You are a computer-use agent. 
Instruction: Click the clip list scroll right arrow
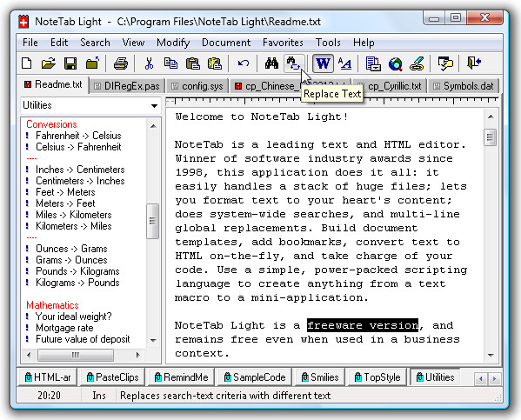pos(138,355)
